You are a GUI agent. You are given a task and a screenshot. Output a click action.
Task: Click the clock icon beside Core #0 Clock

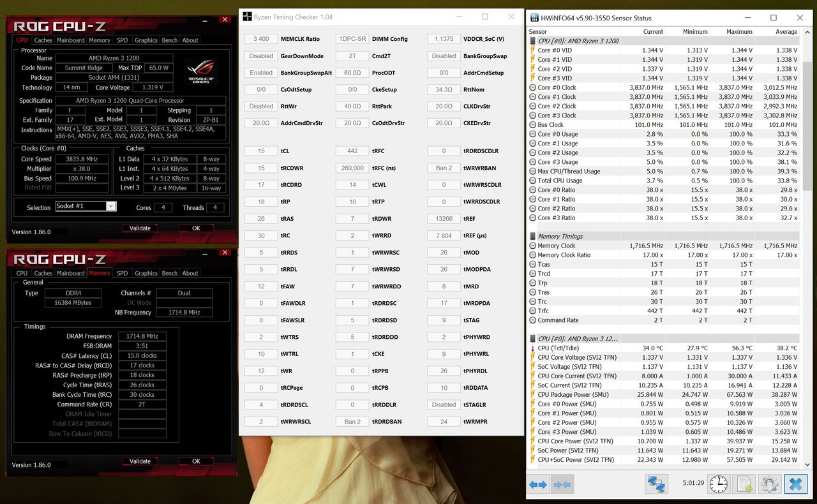tap(532, 87)
